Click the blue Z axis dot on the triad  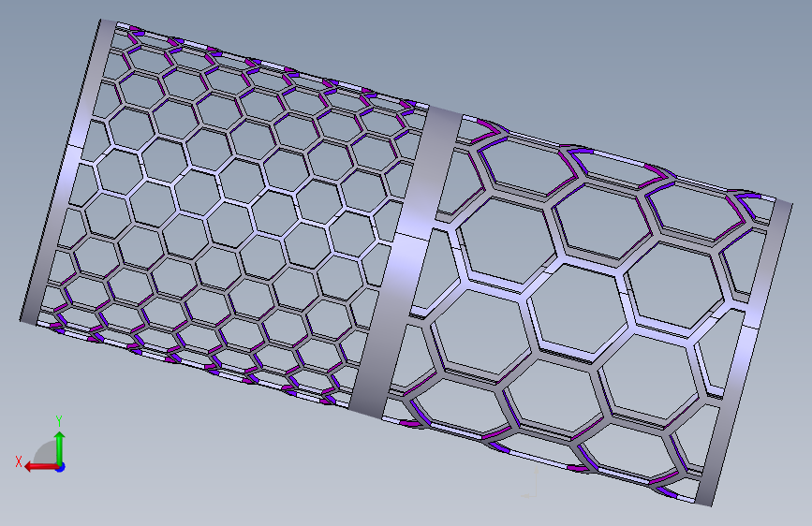61,467
